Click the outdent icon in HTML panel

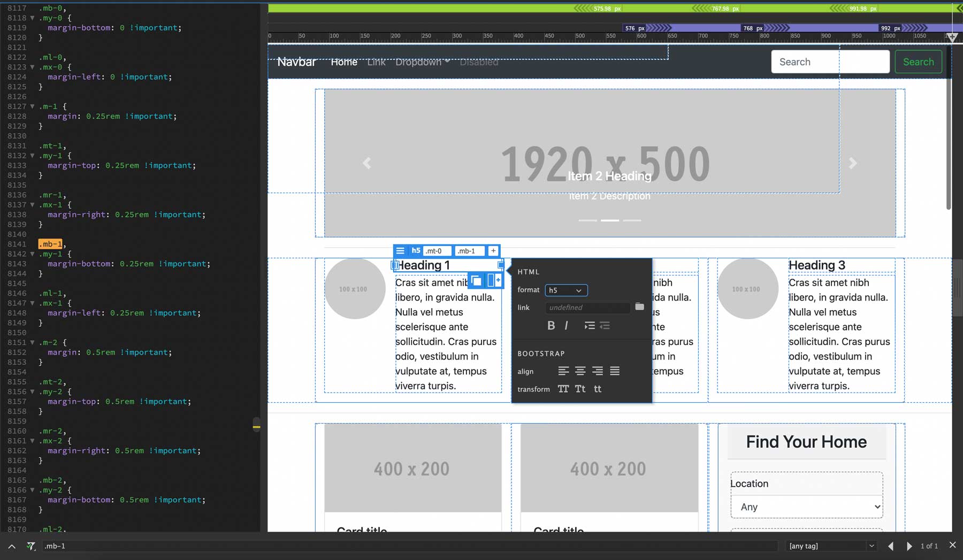click(x=605, y=325)
